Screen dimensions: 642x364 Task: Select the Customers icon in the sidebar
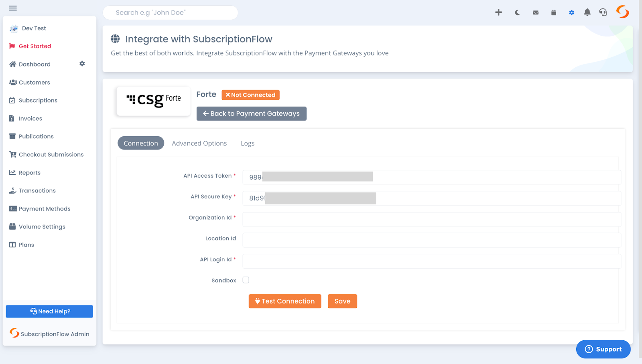[x=12, y=82]
